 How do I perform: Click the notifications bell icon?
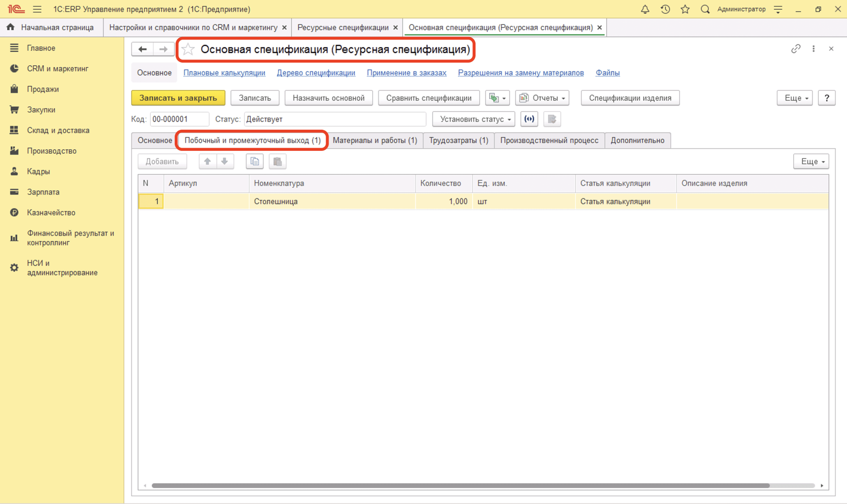click(x=645, y=9)
